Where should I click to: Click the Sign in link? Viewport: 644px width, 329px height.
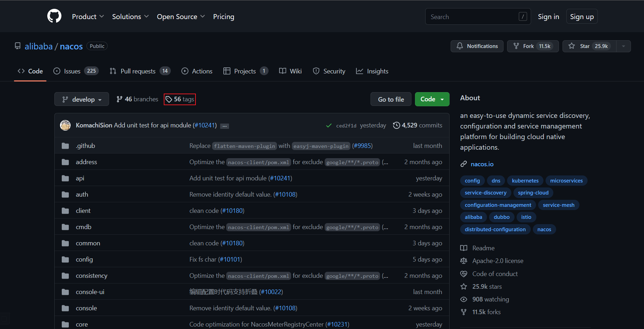click(x=548, y=17)
